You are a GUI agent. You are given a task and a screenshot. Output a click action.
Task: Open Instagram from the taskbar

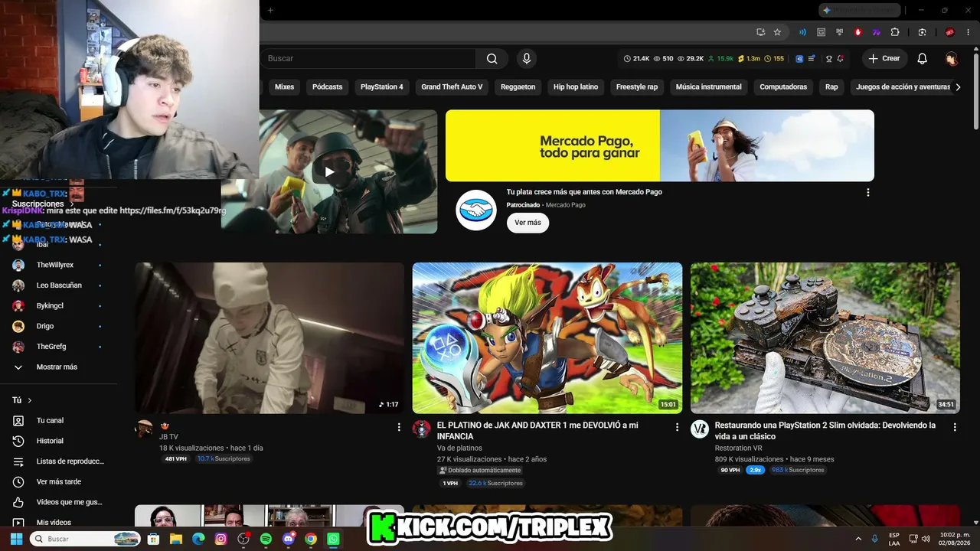coord(221,539)
